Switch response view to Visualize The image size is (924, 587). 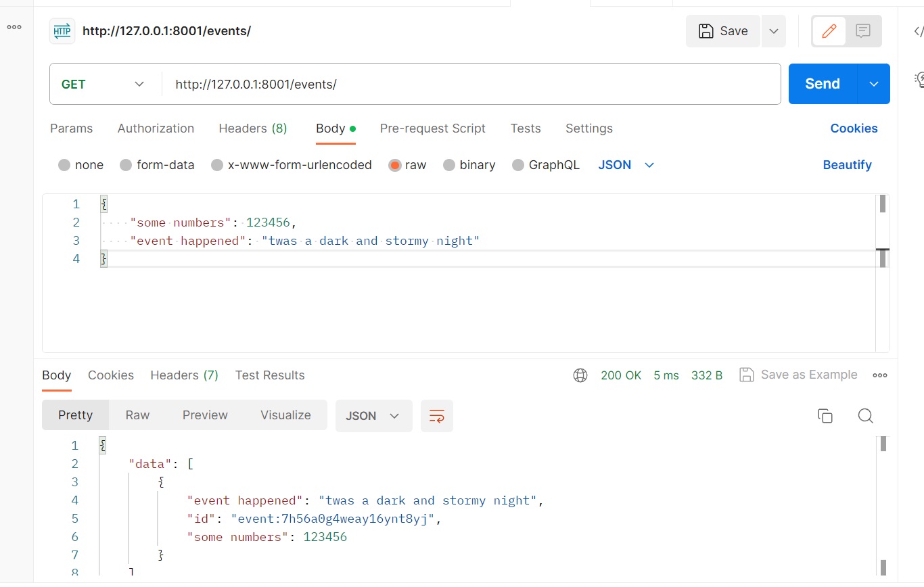(285, 415)
